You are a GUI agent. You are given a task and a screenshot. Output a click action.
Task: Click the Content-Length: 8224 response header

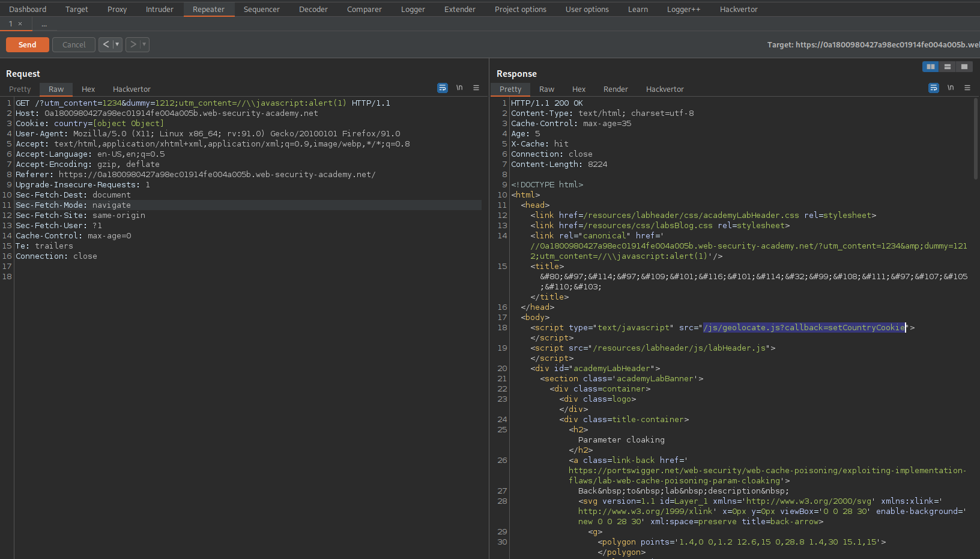click(x=559, y=164)
